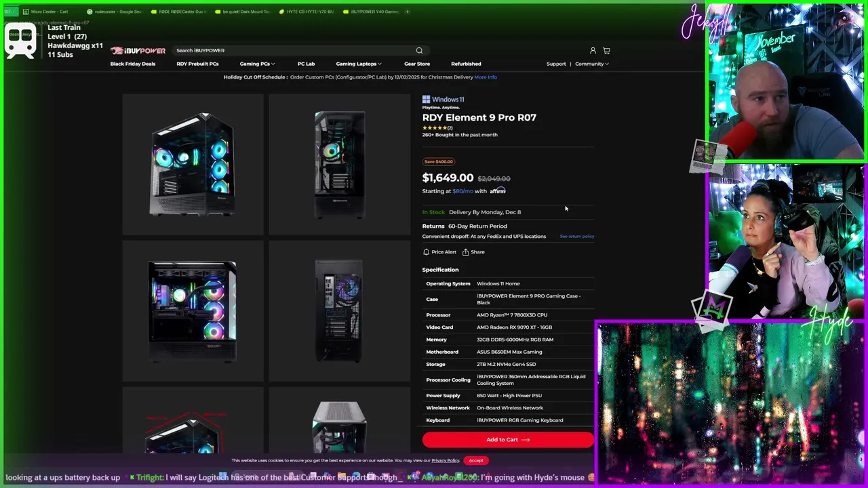Open the Support link

tap(556, 64)
